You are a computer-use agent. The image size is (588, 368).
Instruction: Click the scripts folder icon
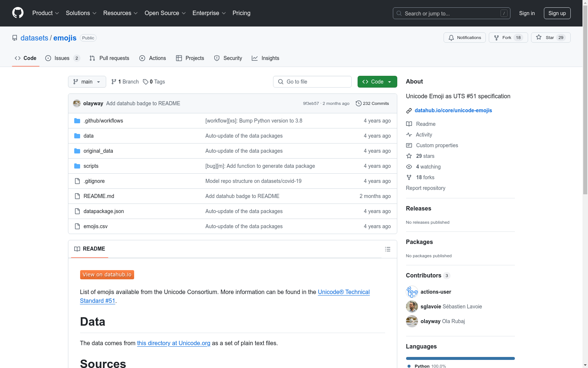coord(77,166)
